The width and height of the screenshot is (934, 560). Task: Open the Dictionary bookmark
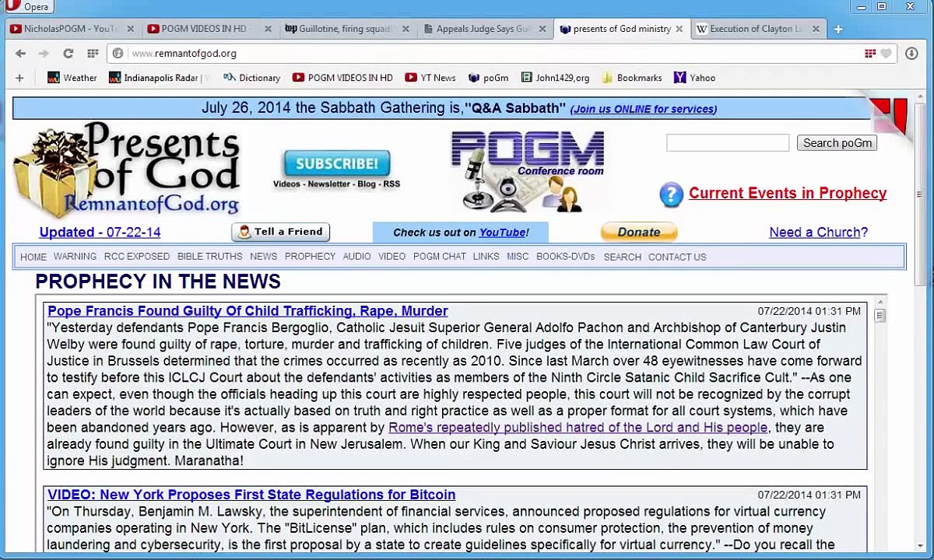click(x=251, y=78)
